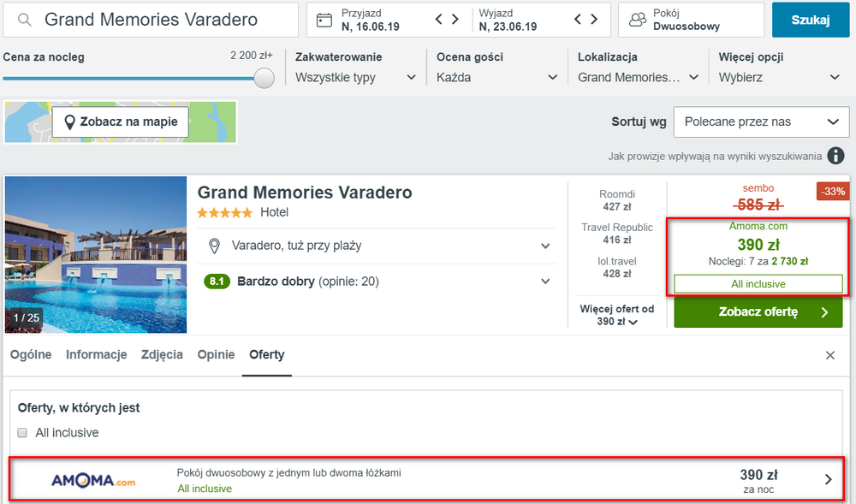Open the Zakwaterowanie dropdown
The width and height of the screenshot is (856, 504).
(x=356, y=77)
